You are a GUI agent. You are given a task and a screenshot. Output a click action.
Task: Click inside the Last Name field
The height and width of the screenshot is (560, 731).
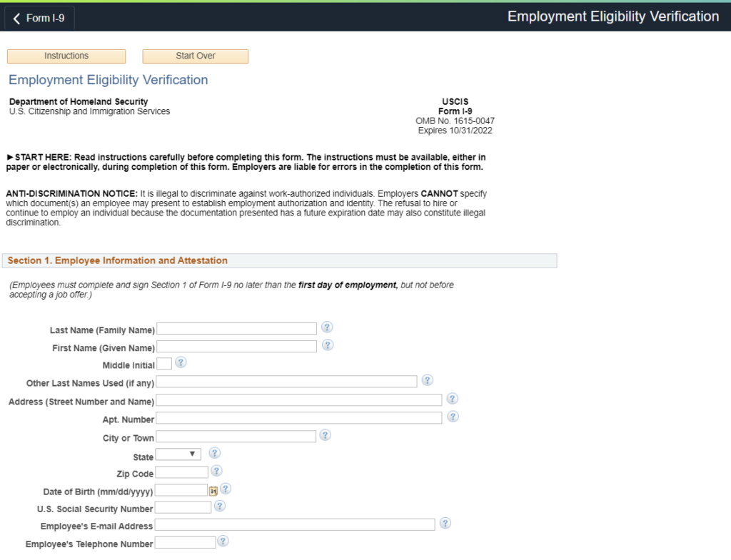click(238, 327)
